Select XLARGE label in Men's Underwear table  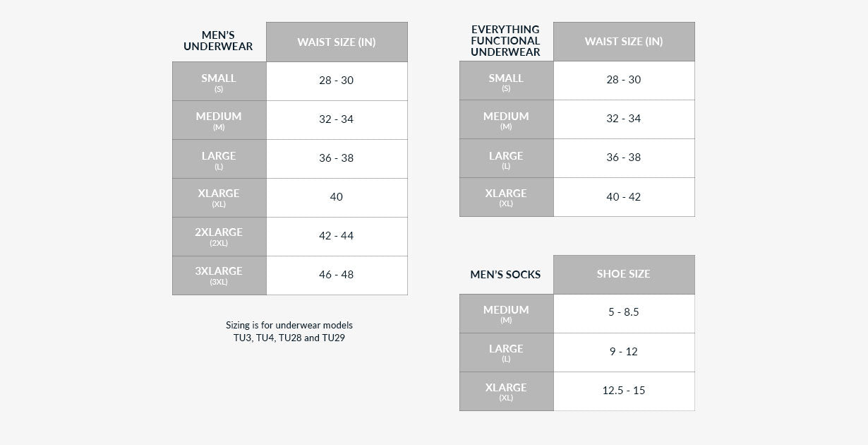[x=219, y=198]
